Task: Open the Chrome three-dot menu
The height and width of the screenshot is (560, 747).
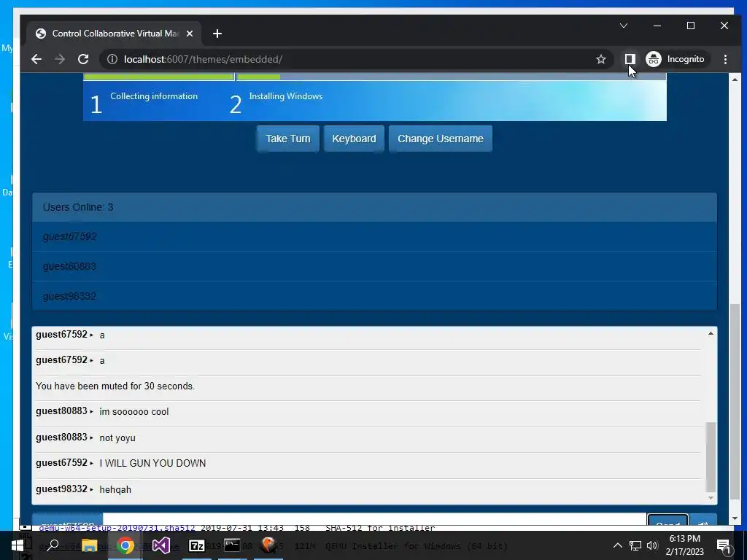Action: 725,59
